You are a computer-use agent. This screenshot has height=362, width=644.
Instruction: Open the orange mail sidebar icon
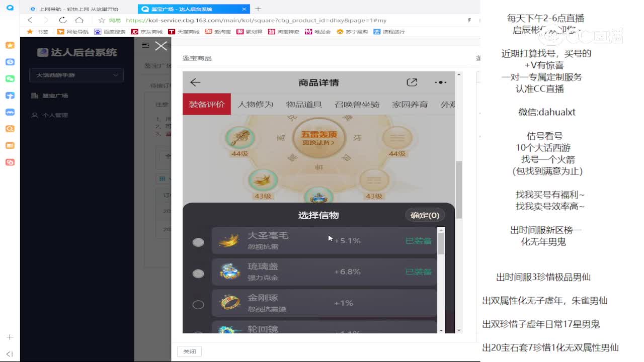click(x=10, y=145)
